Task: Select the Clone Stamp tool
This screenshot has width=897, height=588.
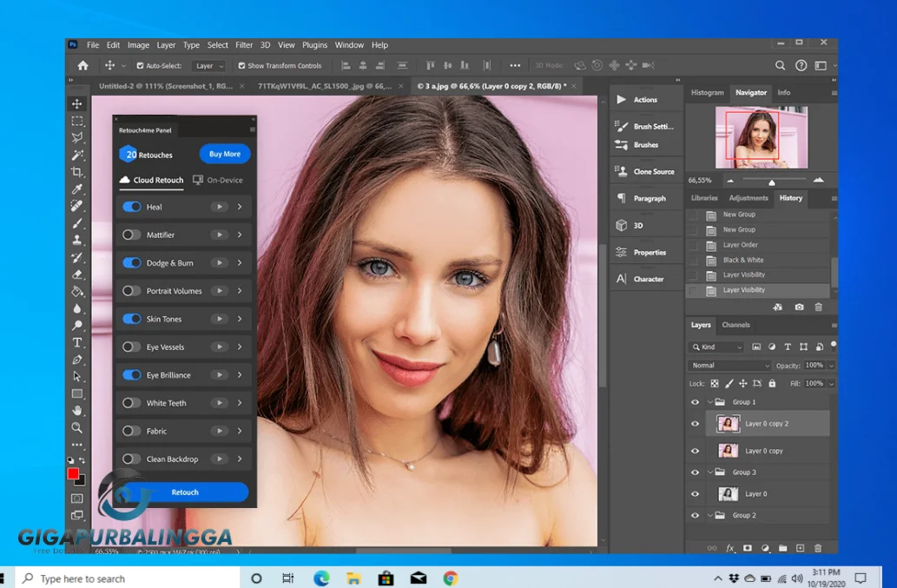Action: pos(76,241)
